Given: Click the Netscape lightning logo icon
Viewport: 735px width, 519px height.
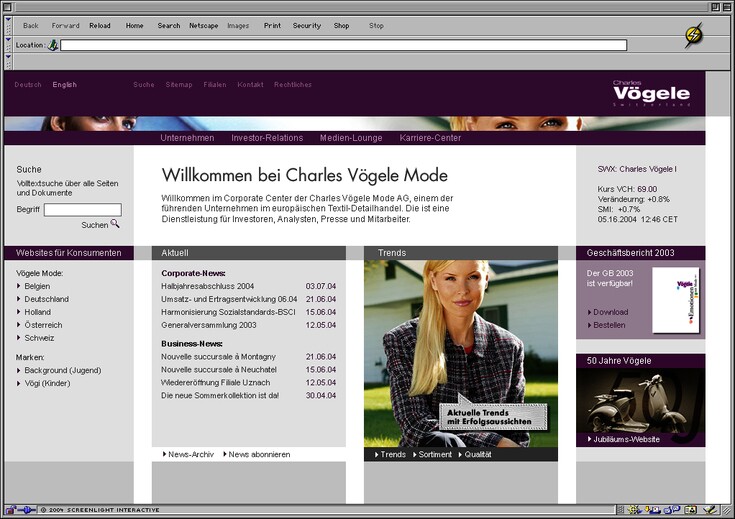Looking at the screenshot, I should point(694,35).
